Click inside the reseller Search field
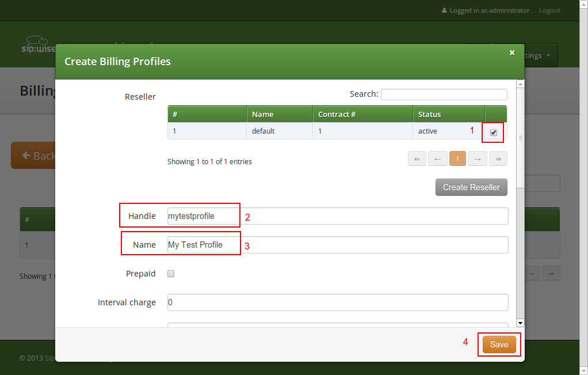This screenshot has width=588, height=375. [x=444, y=94]
